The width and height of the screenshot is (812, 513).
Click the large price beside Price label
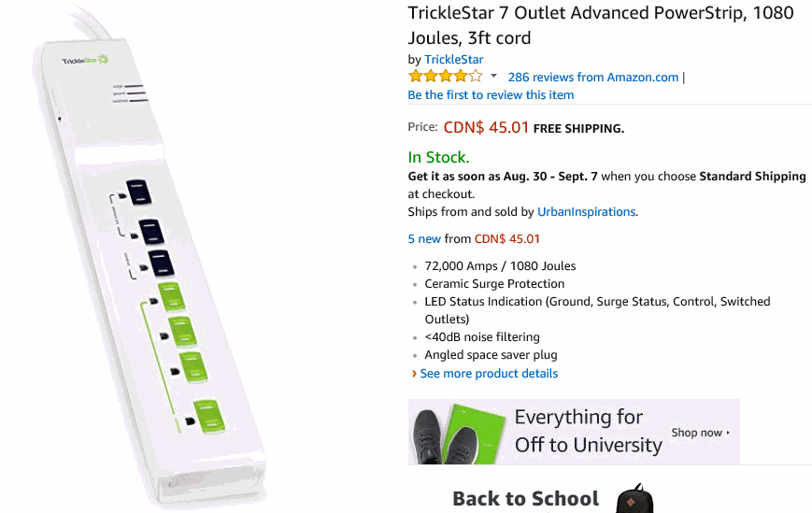click(486, 127)
